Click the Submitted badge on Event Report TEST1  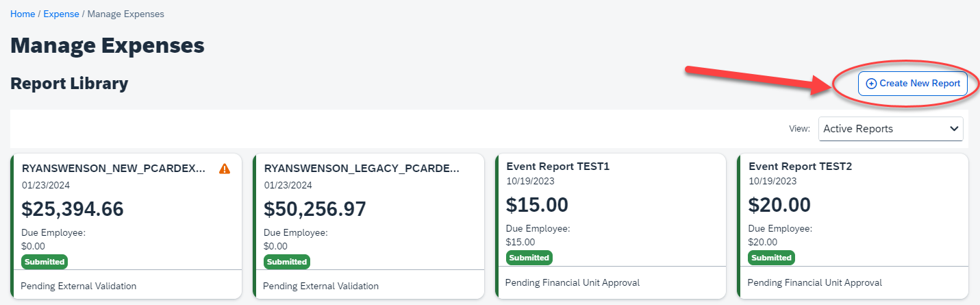click(529, 258)
